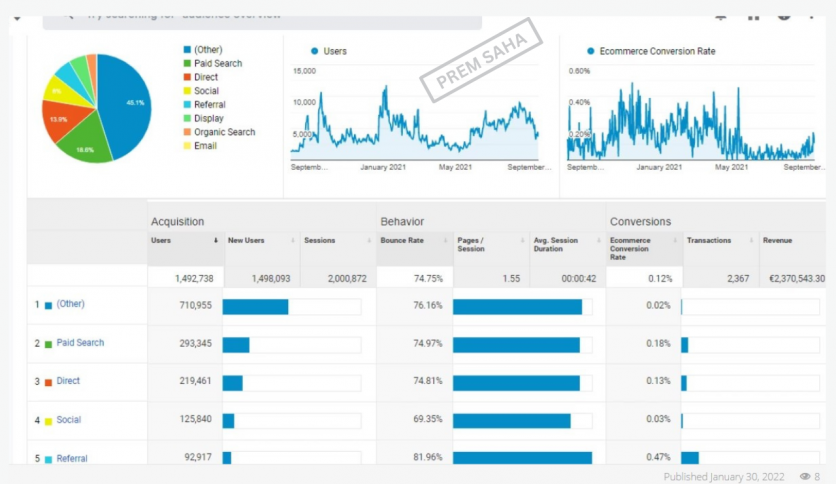Click the Ecommerce Conversion Rate legend dot
Image resolution: width=836 pixels, height=484 pixels.
point(591,50)
